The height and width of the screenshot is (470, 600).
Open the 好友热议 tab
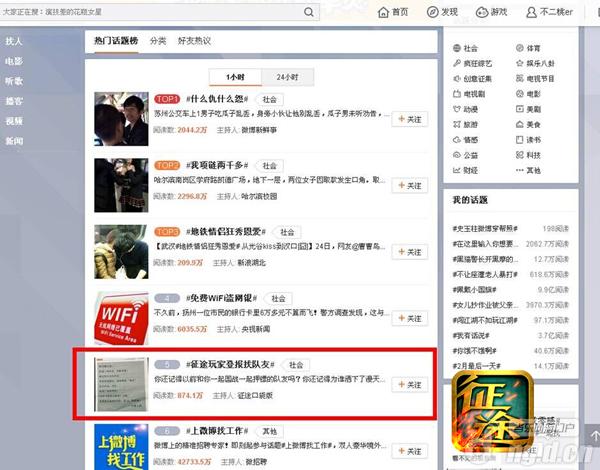tap(194, 41)
